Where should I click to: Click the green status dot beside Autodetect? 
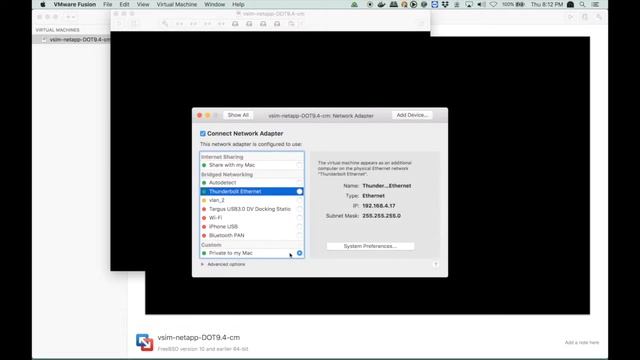click(x=204, y=183)
